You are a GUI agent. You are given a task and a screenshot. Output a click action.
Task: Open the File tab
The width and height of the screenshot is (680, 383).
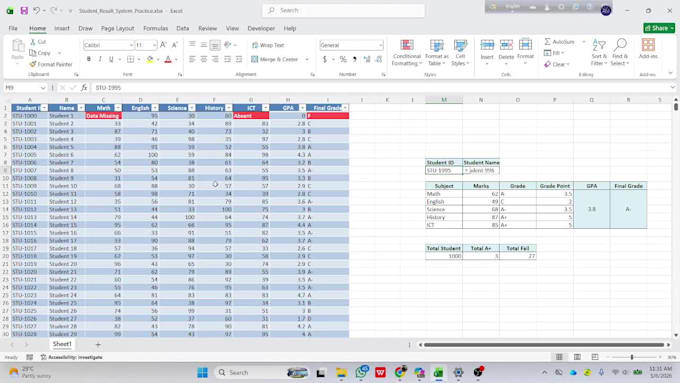[13, 28]
